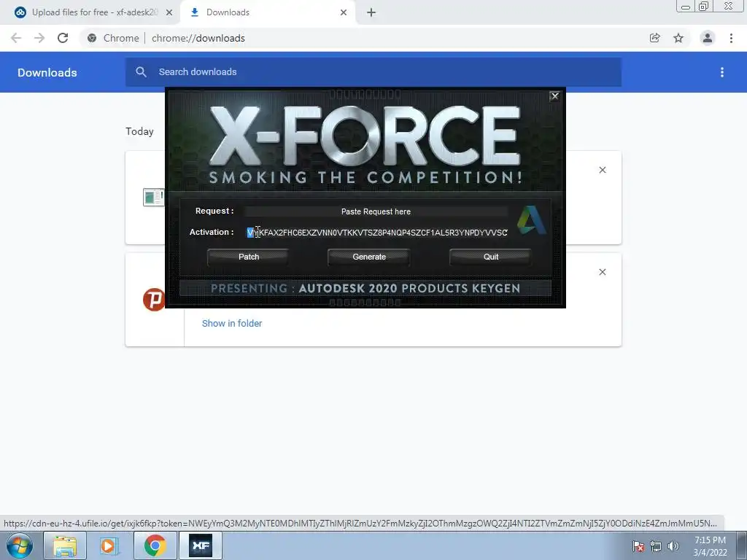Click the Downloads page title
The height and width of the screenshot is (560, 747).
[47, 72]
